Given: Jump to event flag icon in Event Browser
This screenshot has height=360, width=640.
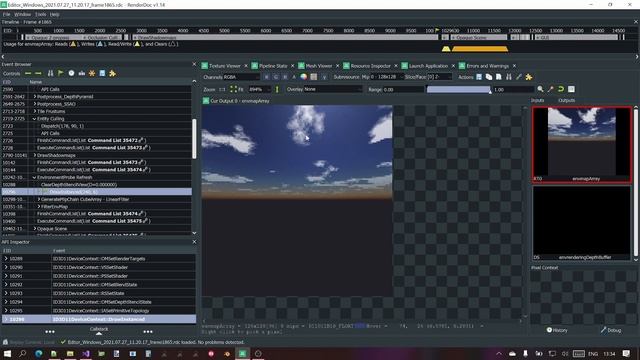Looking at the screenshot, I should click(61, 73).
